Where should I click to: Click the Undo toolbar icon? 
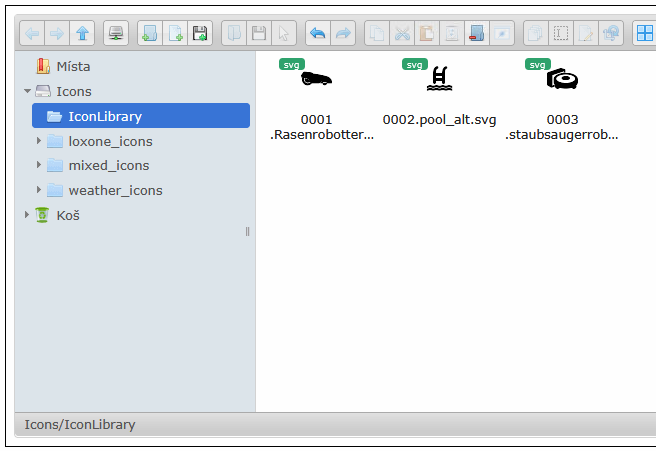click(318, 33)
